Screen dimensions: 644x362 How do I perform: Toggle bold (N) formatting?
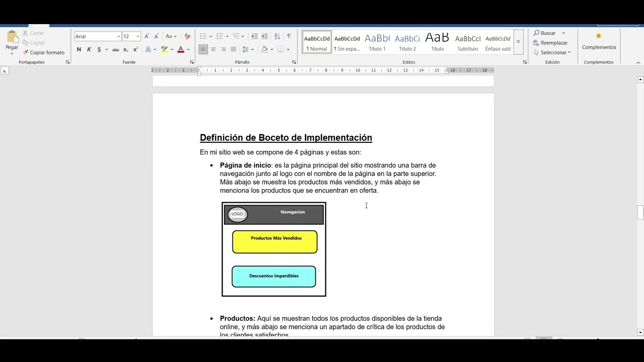[79, 49]
